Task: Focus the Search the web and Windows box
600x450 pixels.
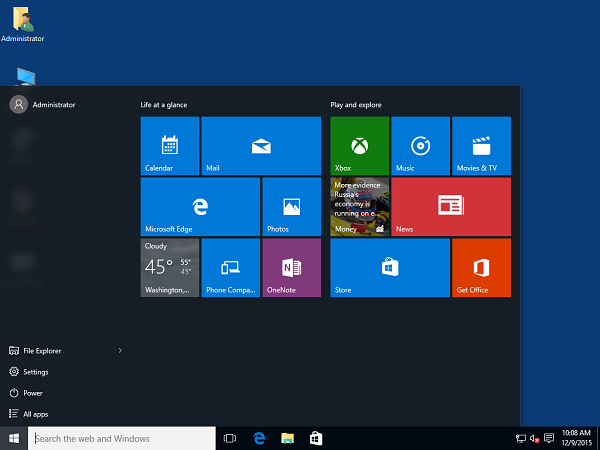Action: tap(122, 438)
